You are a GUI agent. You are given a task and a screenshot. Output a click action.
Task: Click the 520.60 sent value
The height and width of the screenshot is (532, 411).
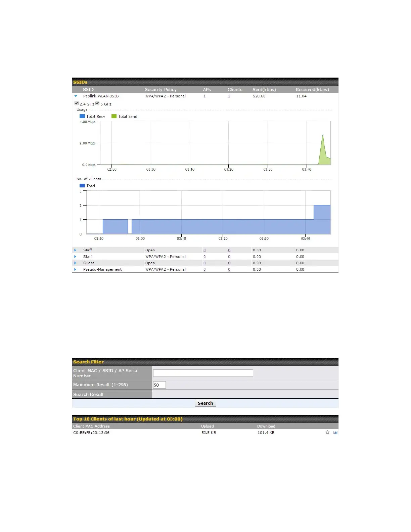tap(259, 96)
